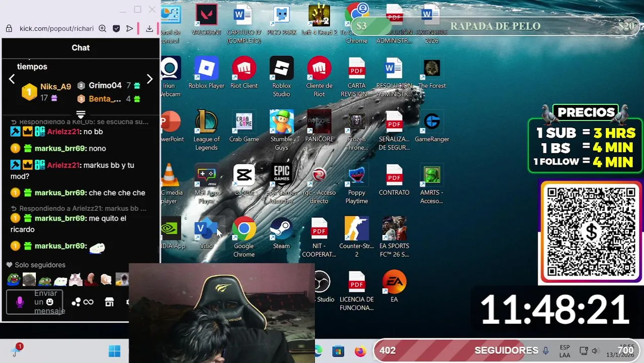
Task: Open CAPITULO IV (COMPLETO) Word document
Action: 244,24
